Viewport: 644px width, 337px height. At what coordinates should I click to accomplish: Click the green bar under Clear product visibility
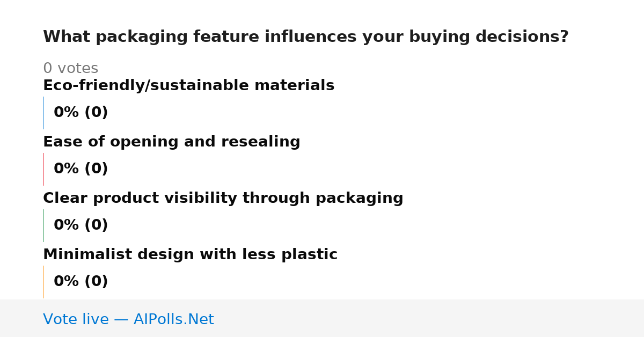[x=43, y=225]
